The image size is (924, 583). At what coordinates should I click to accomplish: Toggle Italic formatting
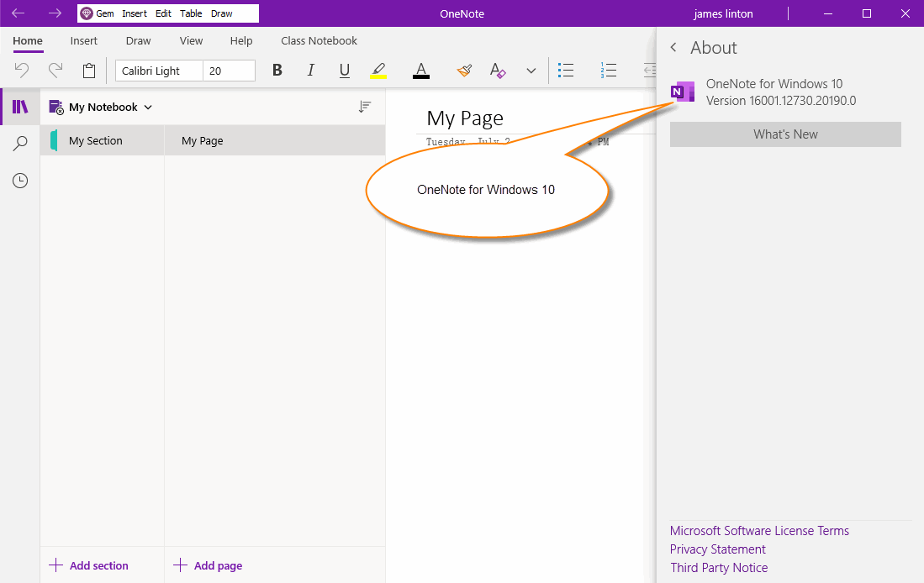[310, 71]
